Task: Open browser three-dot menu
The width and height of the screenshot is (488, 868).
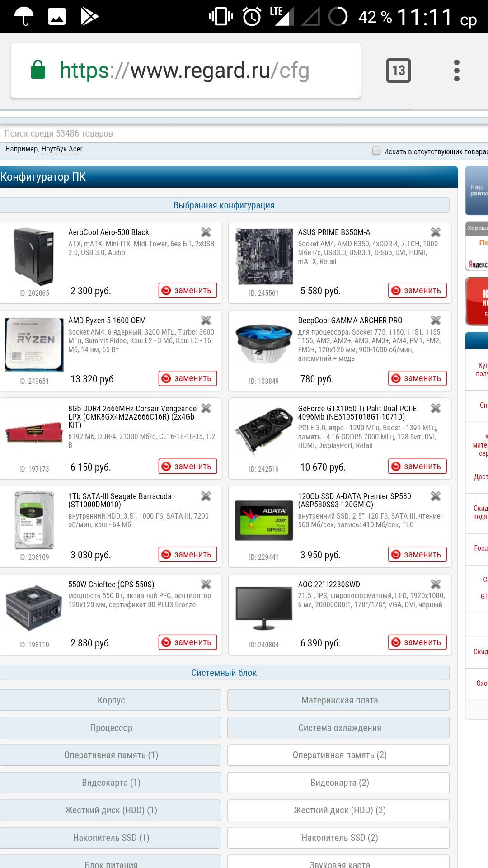Action: tap(457, 71)
